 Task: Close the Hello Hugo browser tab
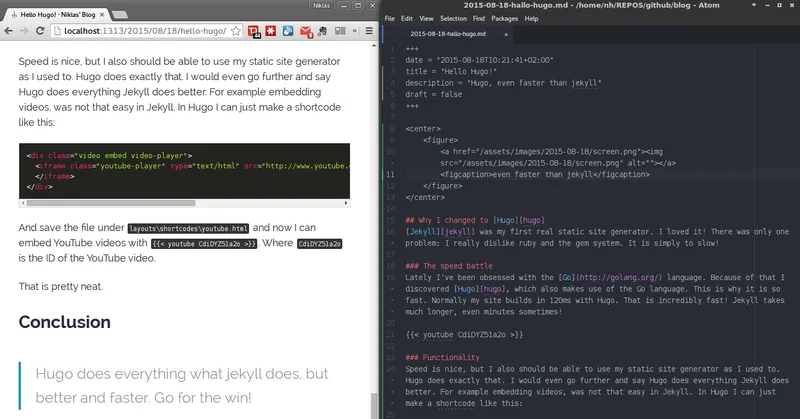click(x=102, y=15)
